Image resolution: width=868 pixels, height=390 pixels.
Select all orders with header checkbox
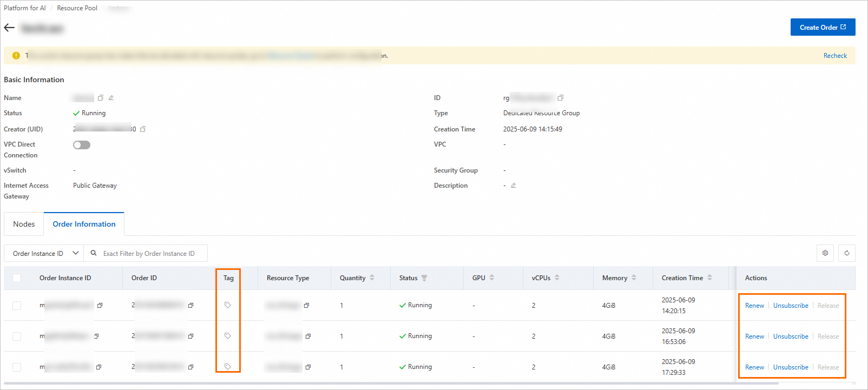point(17,278)
